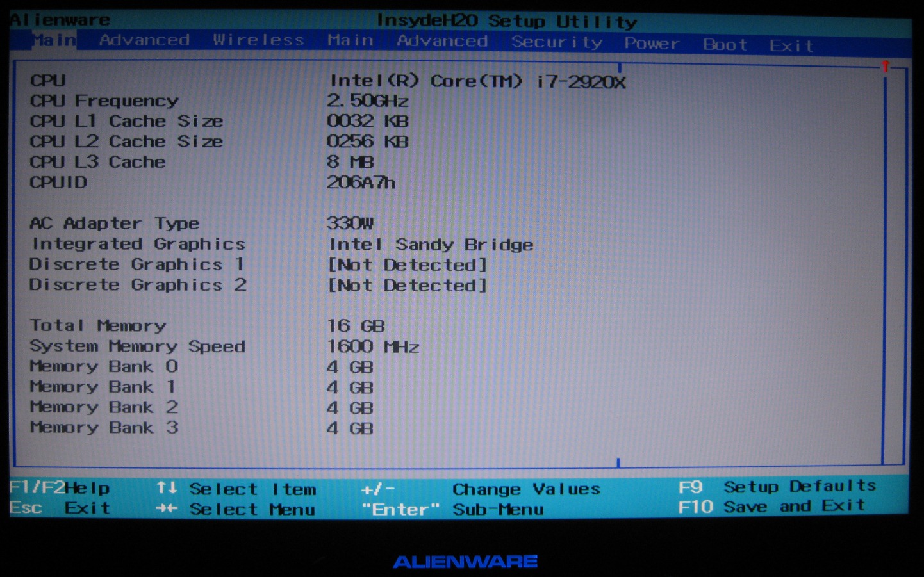Viewport: 924px width, 577px height.
Task: Click the Discrete Graphics 1 label
Action: point(136,264)
